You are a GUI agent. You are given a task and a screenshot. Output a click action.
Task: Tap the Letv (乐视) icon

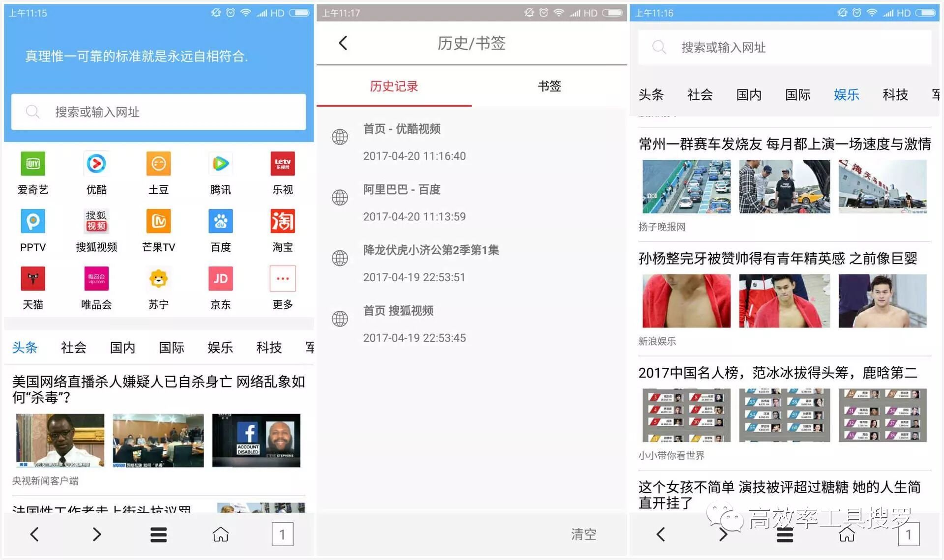pos(283,164)
